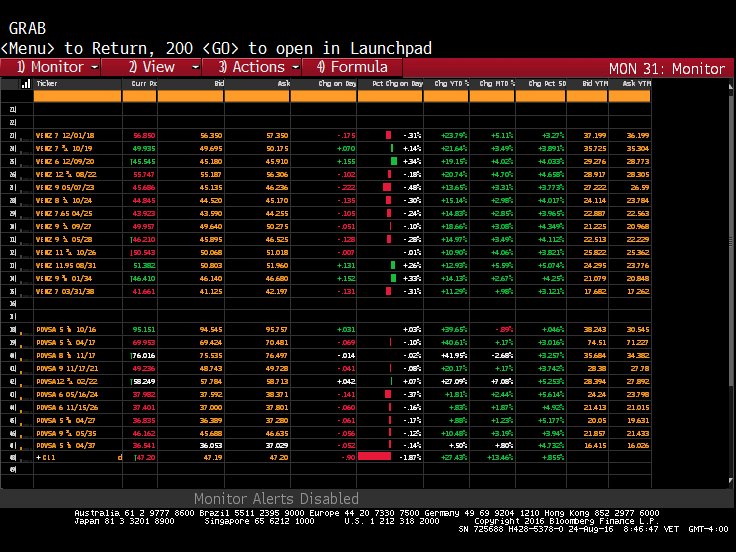The width and height of the screenshot is (736, 552).
Task: Select the Chg on Day column header
Action: pyautogui.click(x=337, y=84)
